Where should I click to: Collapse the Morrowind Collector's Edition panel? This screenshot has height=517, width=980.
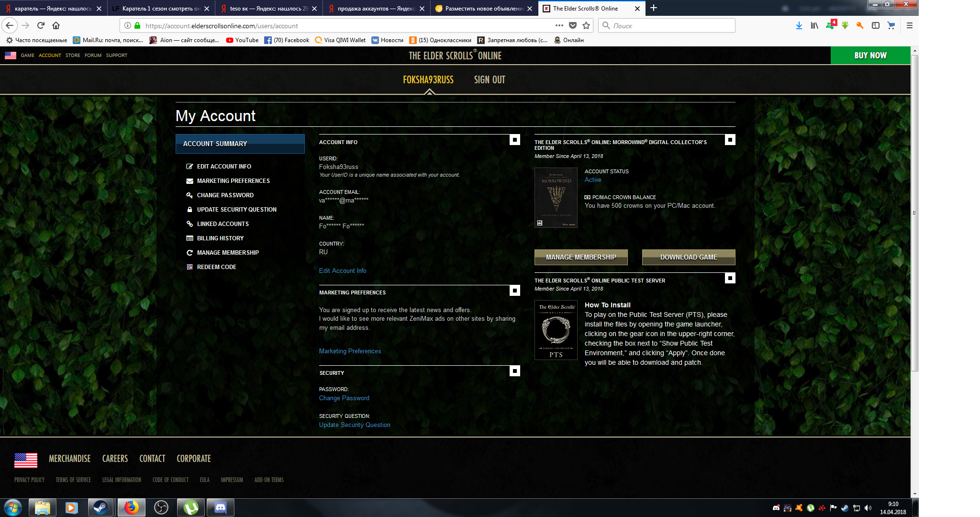click(730, 140)
